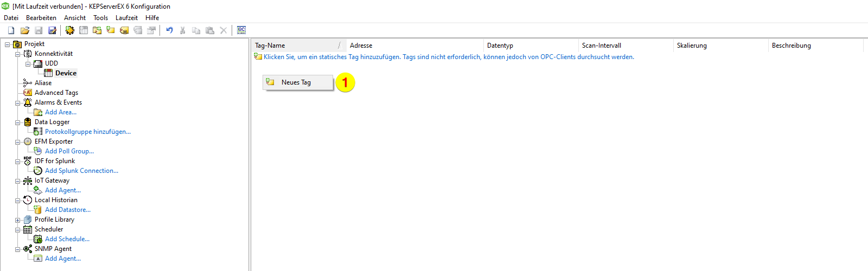Click the Aliase node icon
Viewport: 868px width, 271px height.
coord(28,83)
